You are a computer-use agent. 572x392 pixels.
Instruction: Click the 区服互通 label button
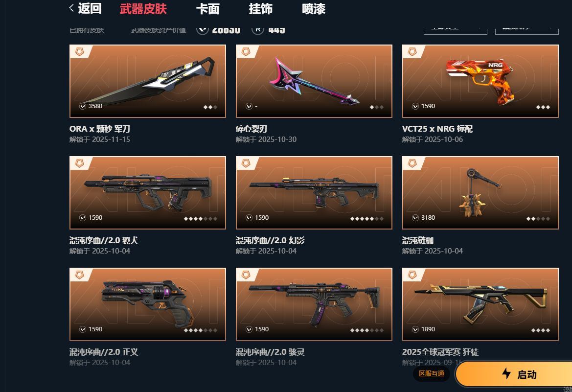[432, 373]
